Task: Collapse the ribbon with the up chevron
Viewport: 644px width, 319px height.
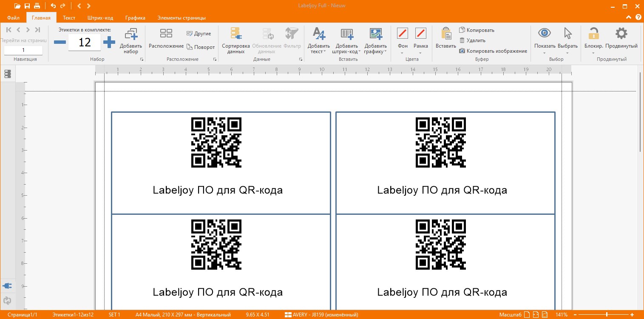Action: pos(629,17)
